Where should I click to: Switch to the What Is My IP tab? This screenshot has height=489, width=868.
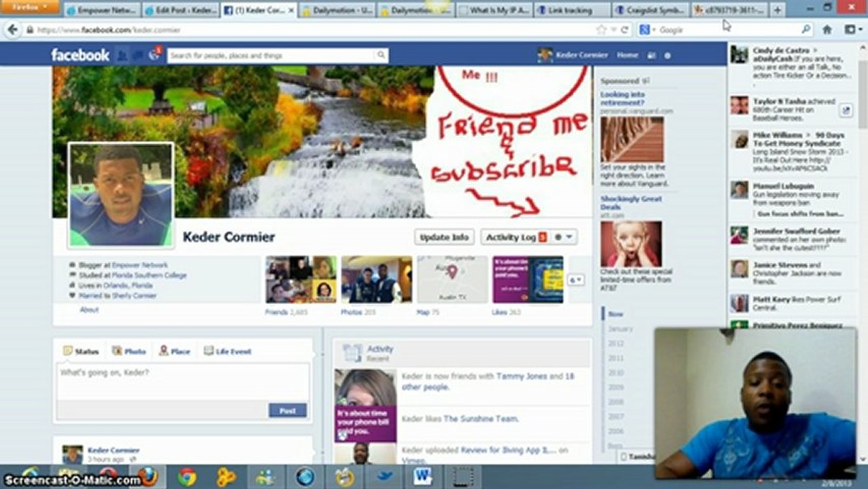[493, 10]
